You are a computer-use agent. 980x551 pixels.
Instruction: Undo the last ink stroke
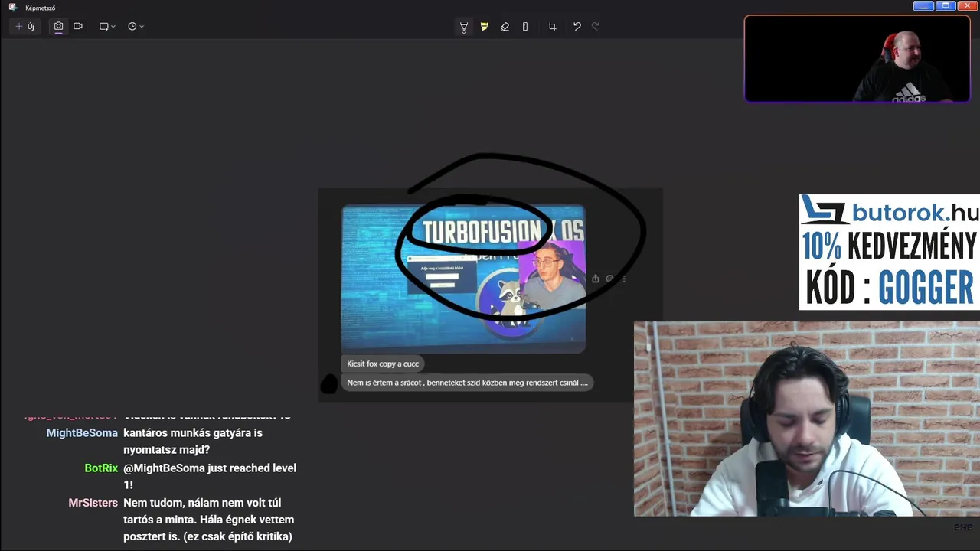pos(577,27)
